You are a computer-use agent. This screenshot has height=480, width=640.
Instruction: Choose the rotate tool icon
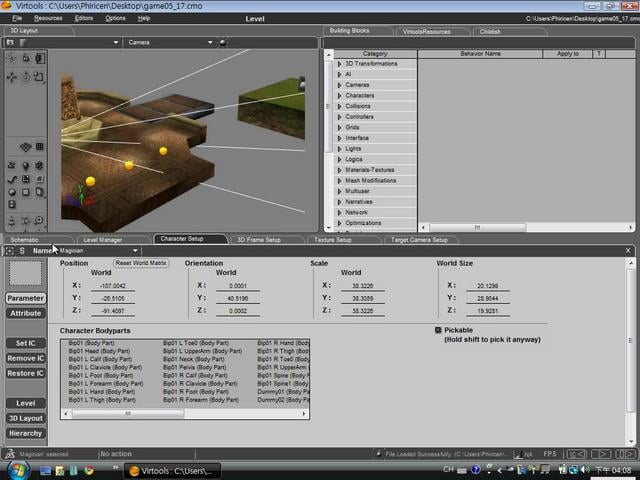[26, 77]
